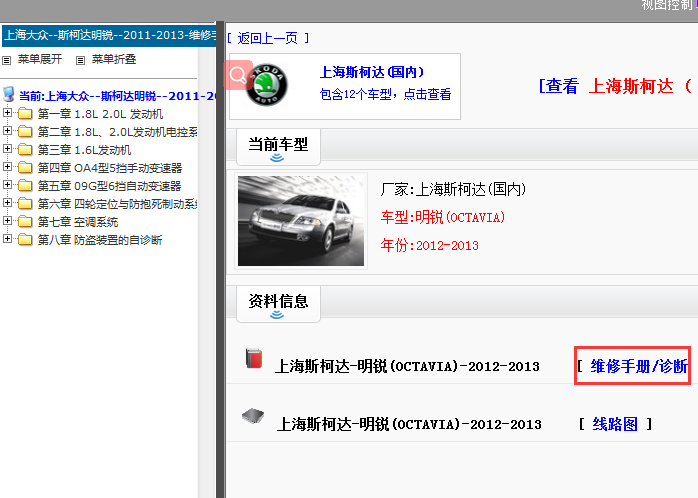Click folder icon of 第四章 手动变速器

(25, 167)
